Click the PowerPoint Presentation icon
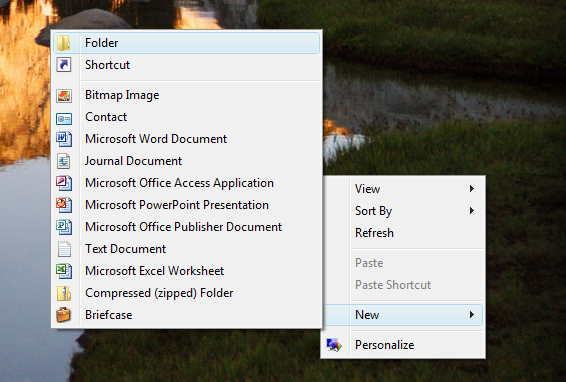566x382 pixels. pyautogui.click(x=64, y=205)
